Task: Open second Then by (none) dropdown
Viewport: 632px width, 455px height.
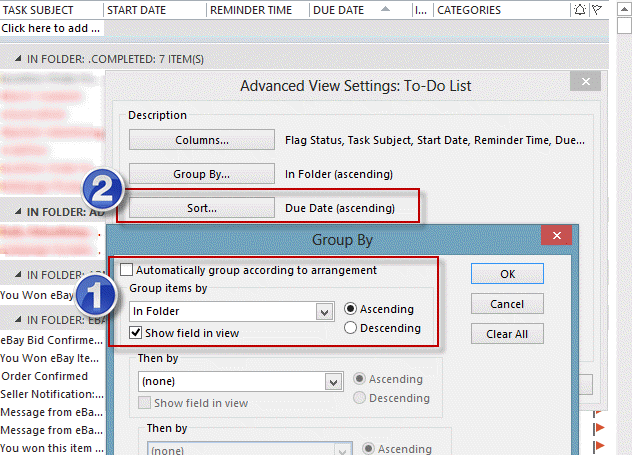Action: 343,450
